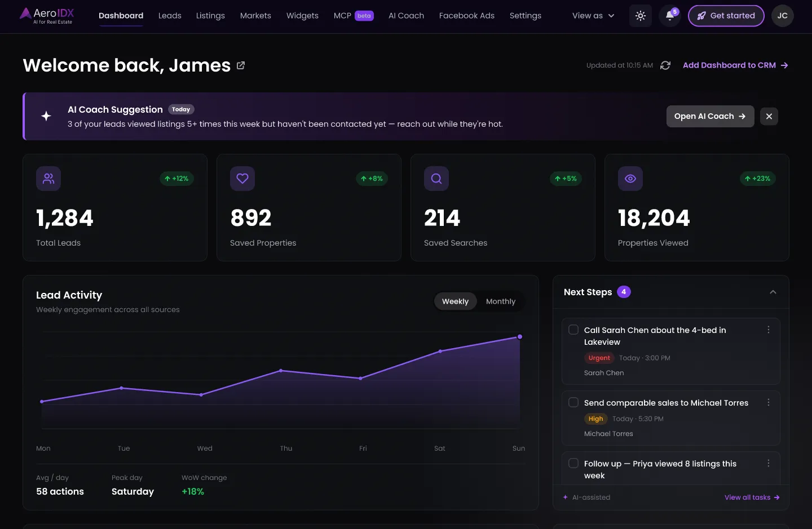Collapse the Next Steps panel
This screenshot has height=529, width=812.
point(773,292)
